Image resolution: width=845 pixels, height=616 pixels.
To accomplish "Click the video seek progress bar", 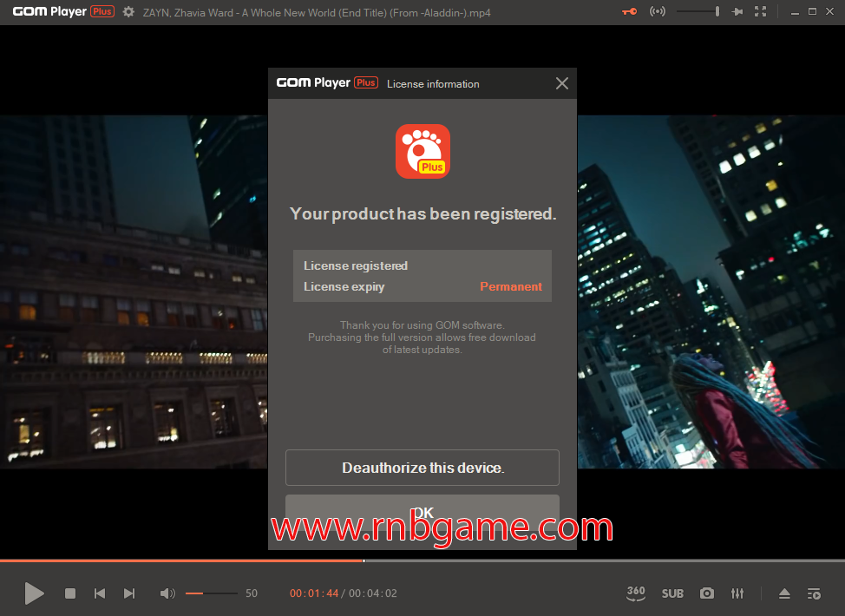I will point(422,561).
